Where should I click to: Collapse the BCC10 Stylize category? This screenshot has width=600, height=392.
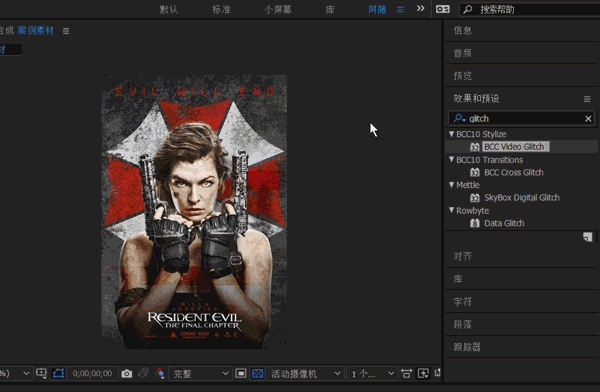(x=452, y=134)
